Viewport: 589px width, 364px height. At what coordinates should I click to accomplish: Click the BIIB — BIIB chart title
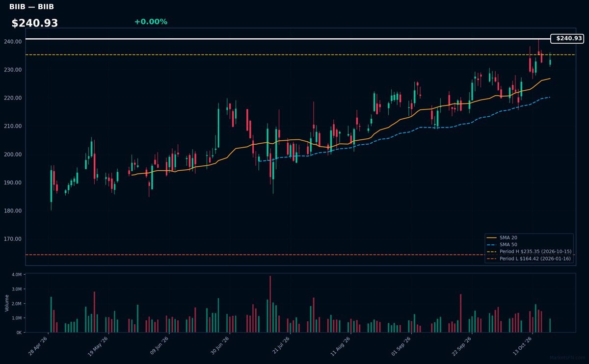pos(31,7)
